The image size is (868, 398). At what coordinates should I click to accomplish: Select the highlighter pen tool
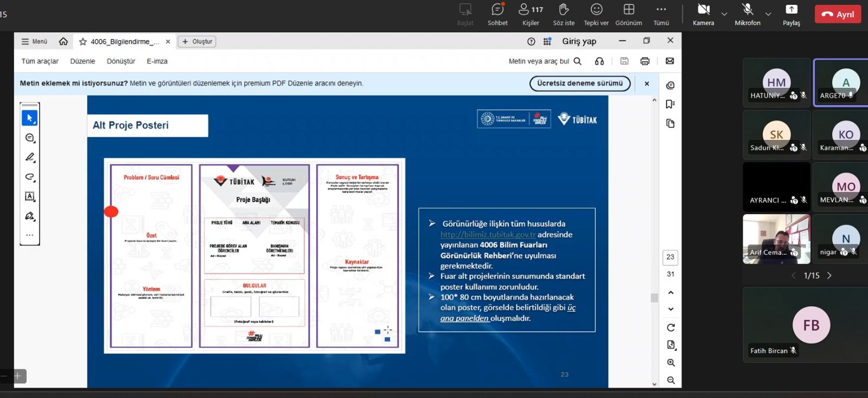[x=30, y=157]
